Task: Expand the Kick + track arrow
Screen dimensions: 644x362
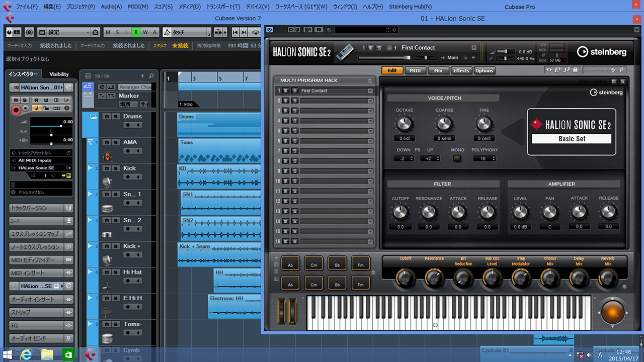Action: (x=90, y=246)
